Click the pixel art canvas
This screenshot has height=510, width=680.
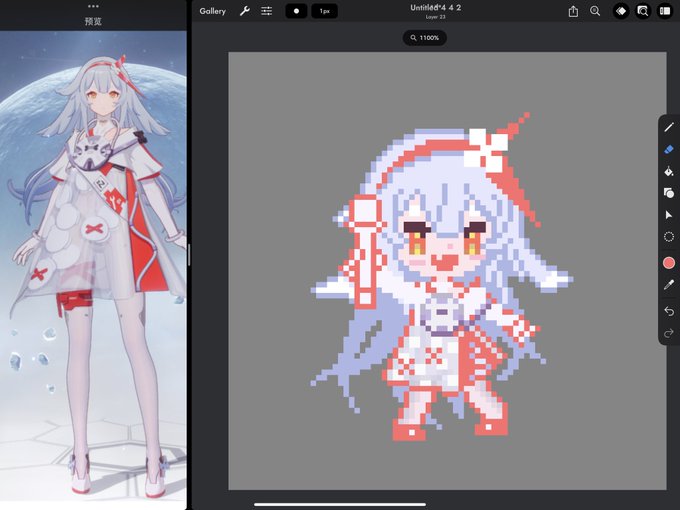click(x=448, y=271)
